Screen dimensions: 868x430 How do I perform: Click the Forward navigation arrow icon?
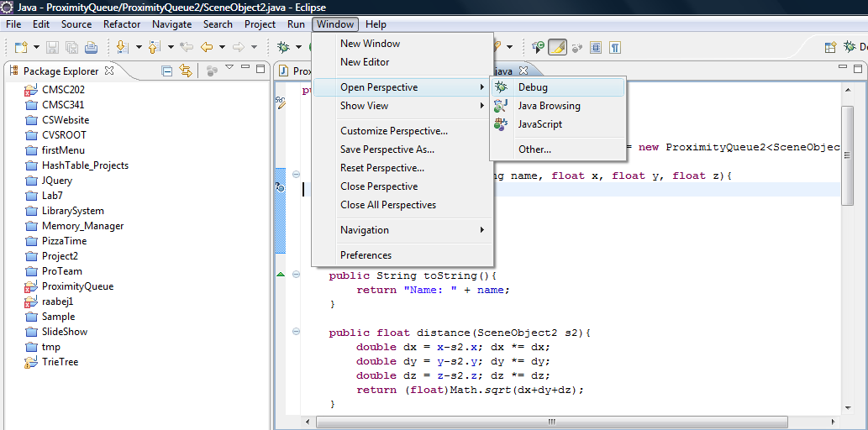(239, 48)
